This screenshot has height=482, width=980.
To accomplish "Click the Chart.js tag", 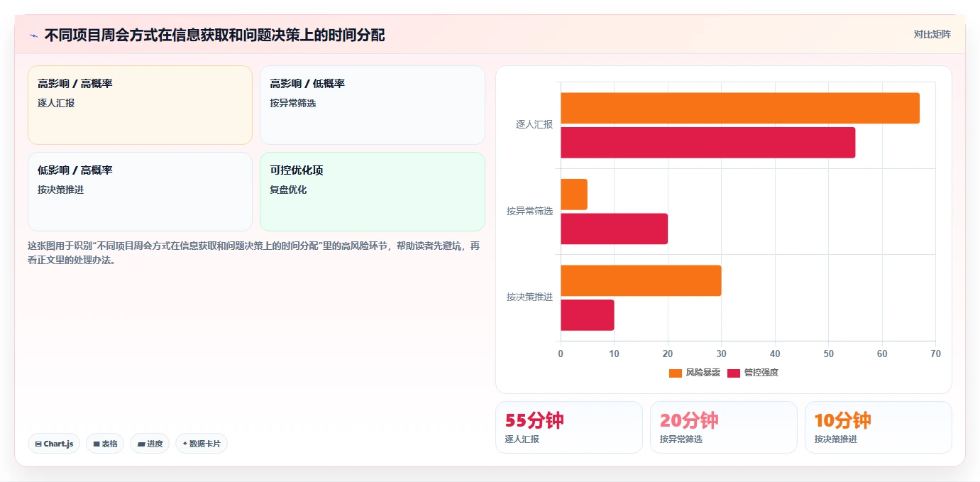I will click(x=54, y=444).
